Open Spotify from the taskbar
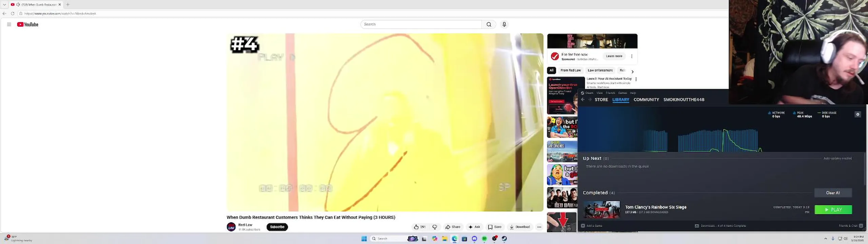Viewport: 868px width, 244px height. click(x=485, y=239)
